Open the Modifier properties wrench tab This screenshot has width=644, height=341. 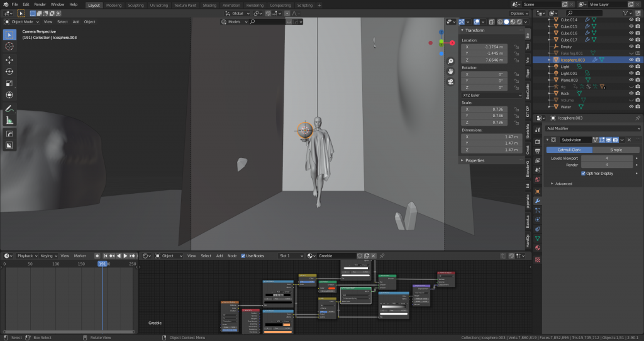(538, 200)
